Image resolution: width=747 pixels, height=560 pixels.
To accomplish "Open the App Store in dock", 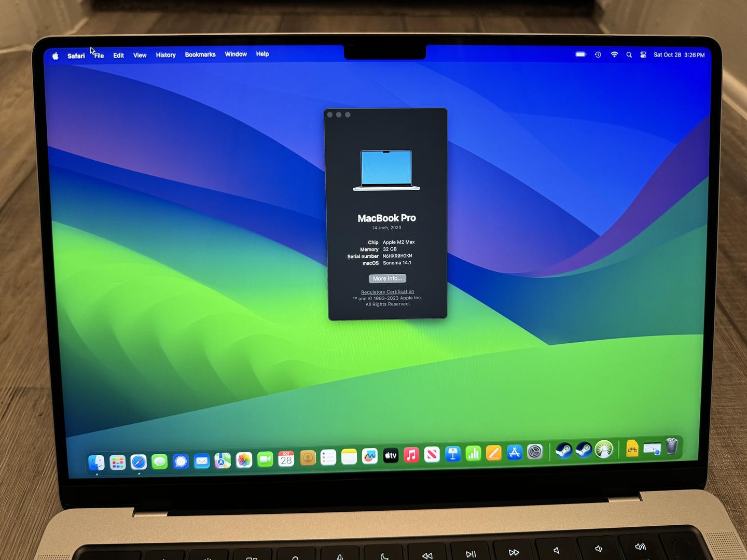I will coord(514,453).
